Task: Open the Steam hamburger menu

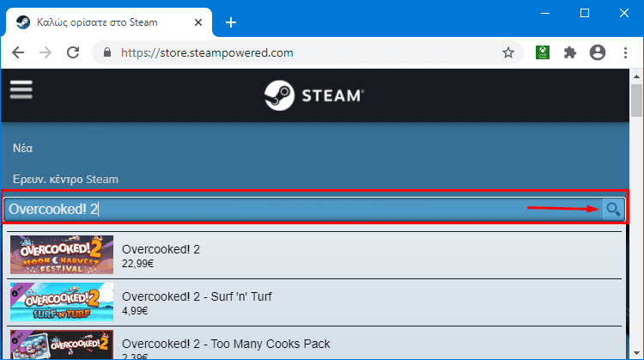Action: pos(21,91)
